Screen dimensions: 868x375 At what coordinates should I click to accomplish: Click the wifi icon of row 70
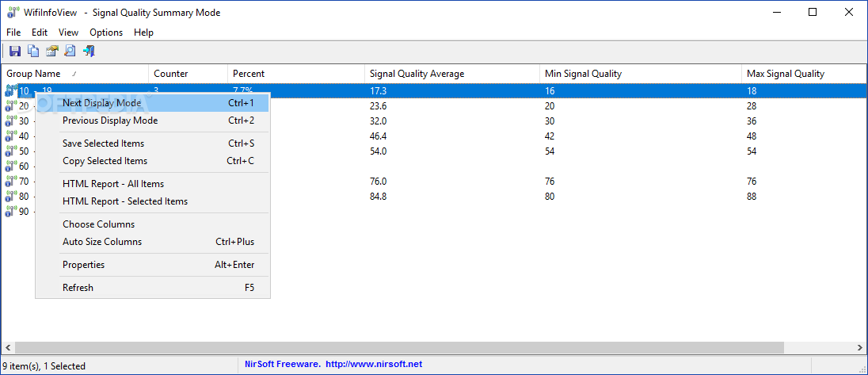point(10,181)
